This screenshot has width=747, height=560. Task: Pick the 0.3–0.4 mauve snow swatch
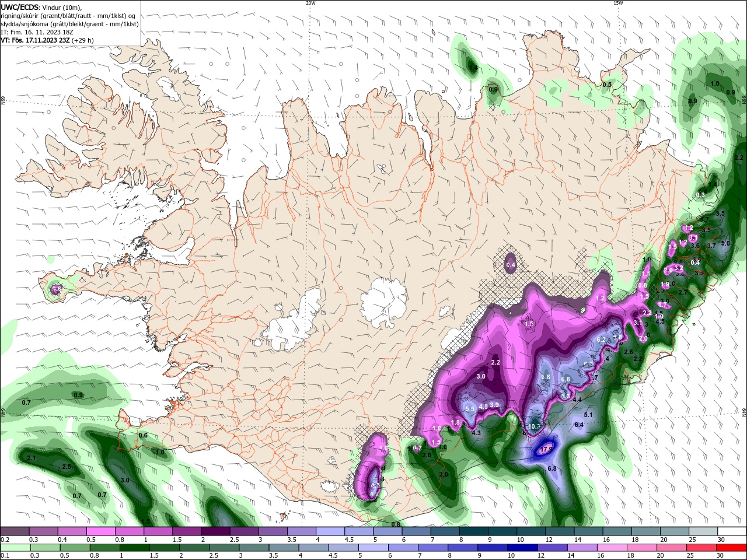coord(43,532)
